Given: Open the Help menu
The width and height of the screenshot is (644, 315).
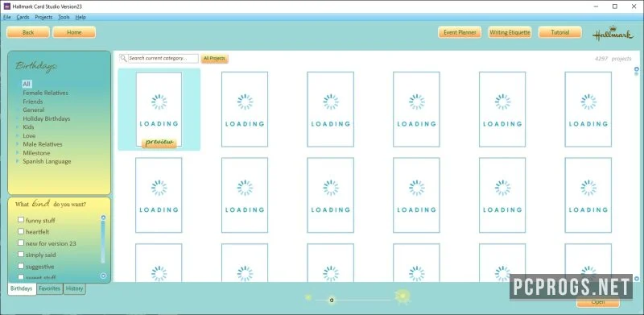Looking at the screenshot, I should [81, 17].
